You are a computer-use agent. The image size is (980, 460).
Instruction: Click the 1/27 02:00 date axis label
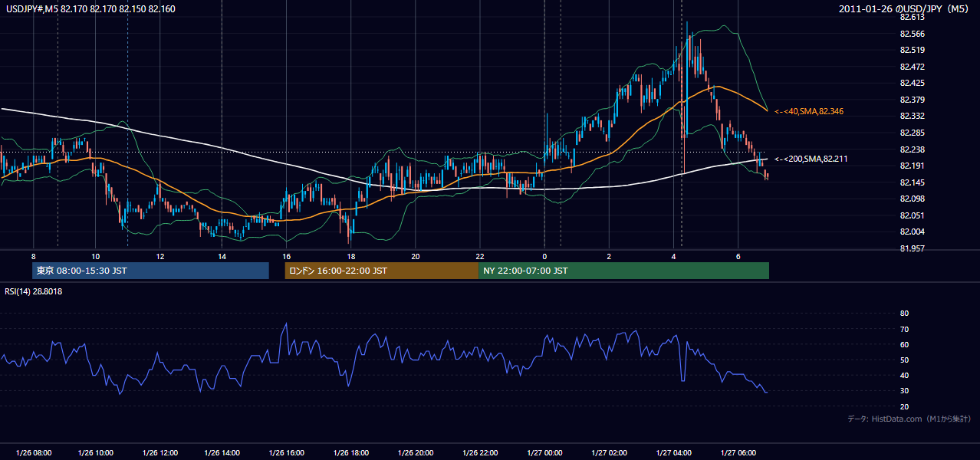click(609, 452)
